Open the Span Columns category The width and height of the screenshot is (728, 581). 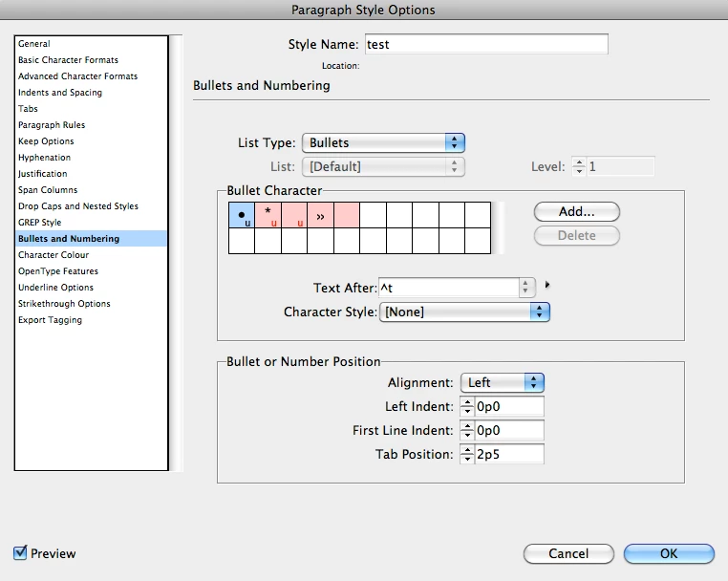pyautogui.click(x=91, y=190)
